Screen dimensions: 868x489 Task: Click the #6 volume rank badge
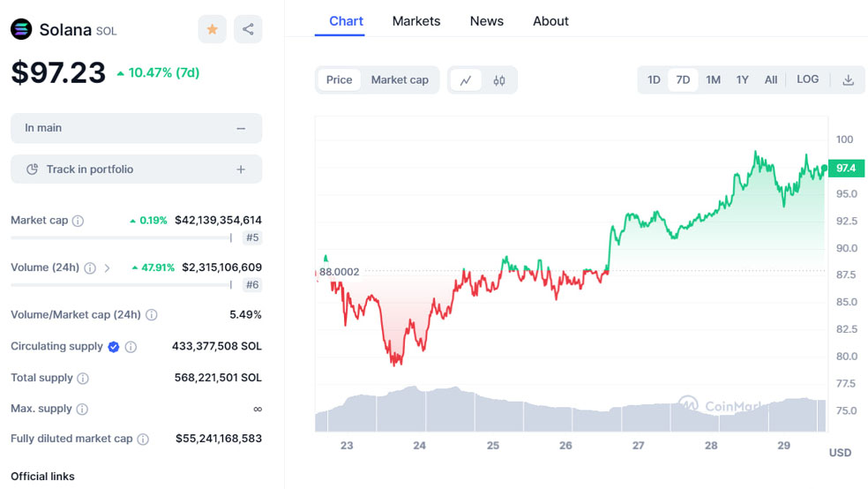(x=252, y=284)
